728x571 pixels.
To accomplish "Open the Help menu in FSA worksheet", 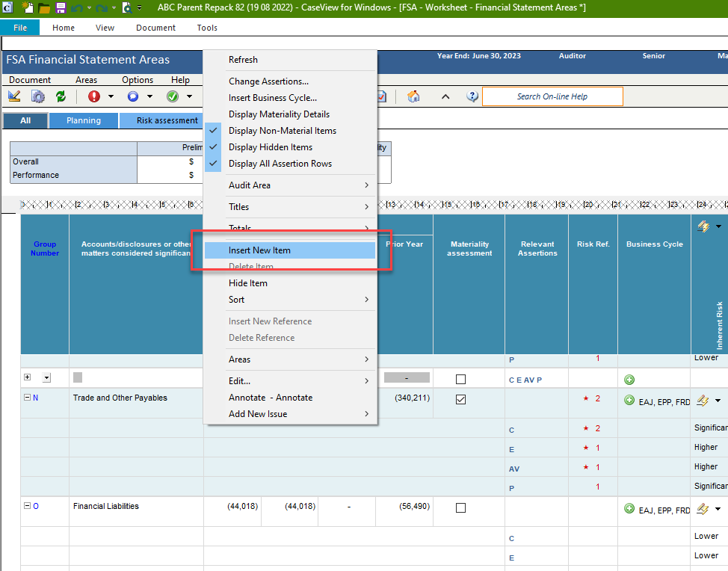I will pyautogui.click(x=180, y=80).
